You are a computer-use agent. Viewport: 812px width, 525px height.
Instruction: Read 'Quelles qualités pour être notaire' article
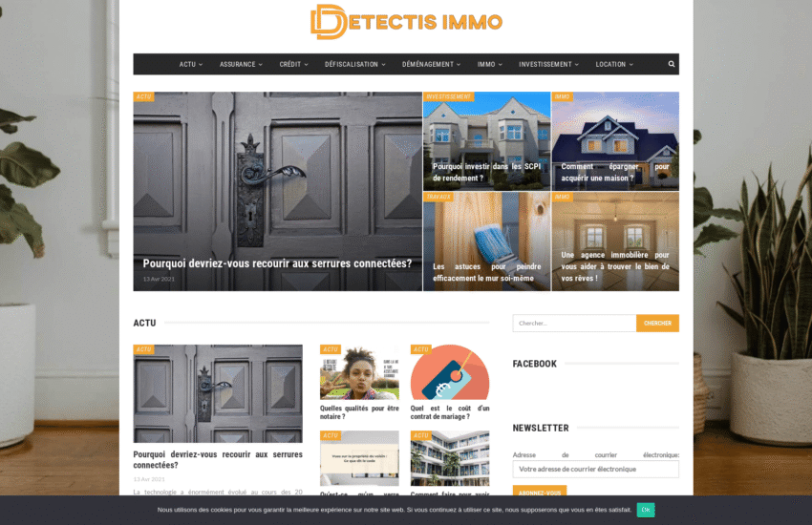[359, 412]
